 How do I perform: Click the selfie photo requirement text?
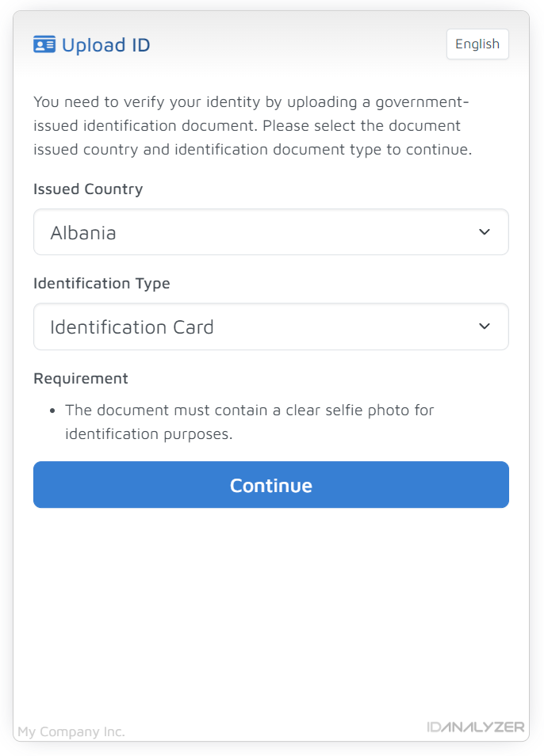tap(250, 422)
